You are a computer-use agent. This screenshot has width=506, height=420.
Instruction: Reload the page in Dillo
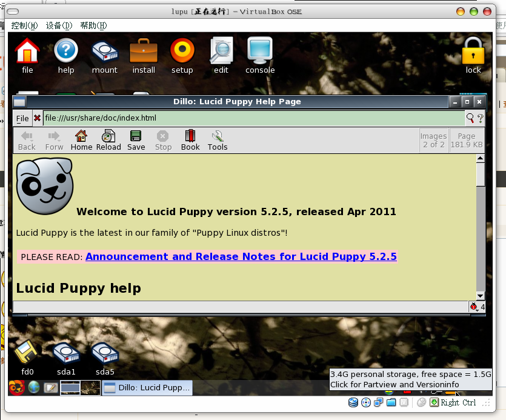coord(108,141)
